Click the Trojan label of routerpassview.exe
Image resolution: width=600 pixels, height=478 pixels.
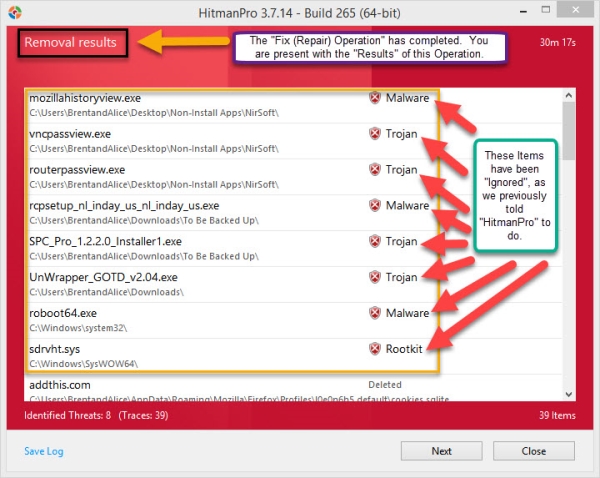401,170
